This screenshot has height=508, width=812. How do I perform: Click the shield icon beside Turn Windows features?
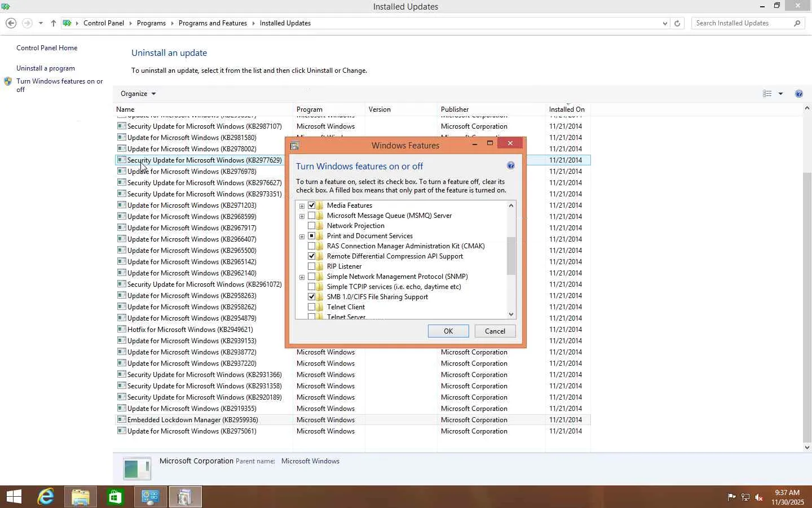[8, 81]
